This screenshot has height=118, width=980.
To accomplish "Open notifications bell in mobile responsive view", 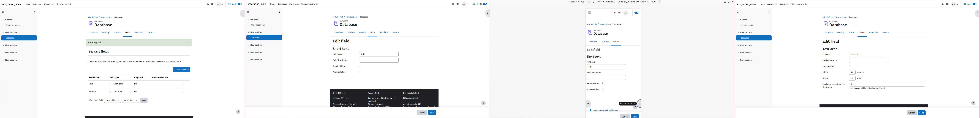I will pos(615,13).
